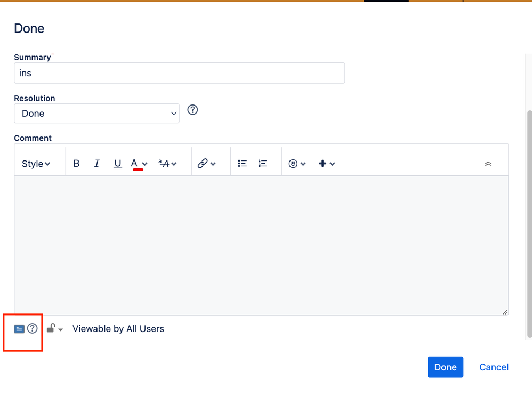Click inside the Summary field

pos(179,72)
